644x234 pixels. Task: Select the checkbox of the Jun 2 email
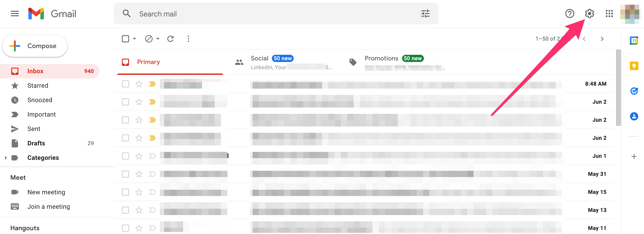(x=125, y=102)
